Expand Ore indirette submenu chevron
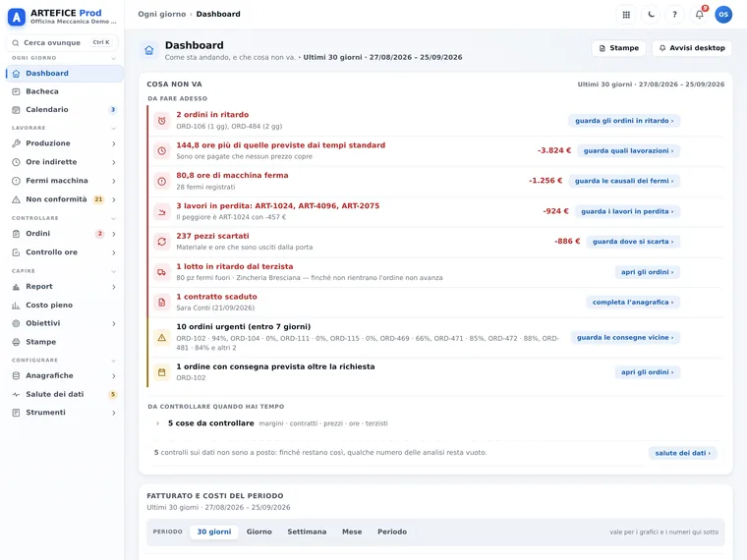747x560 pixels. 114,162
